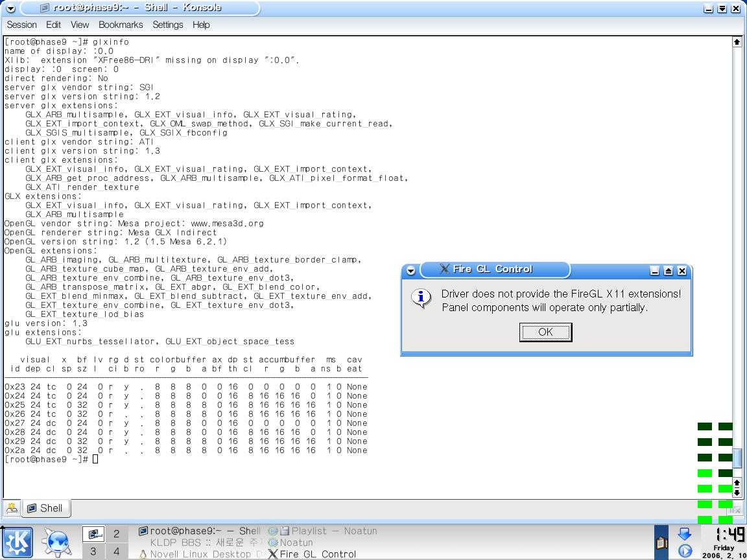Activate the Novell Linux Desktop taskbar entry
This screenshot has height=560, width=747.
point(200,554)
